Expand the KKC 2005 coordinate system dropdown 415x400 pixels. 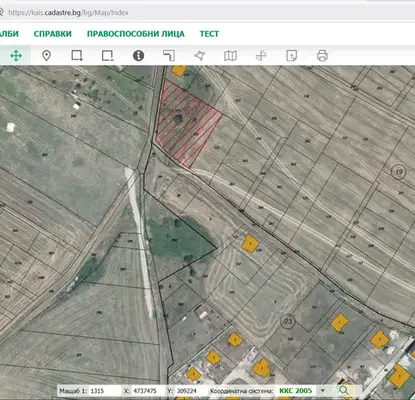322,391
